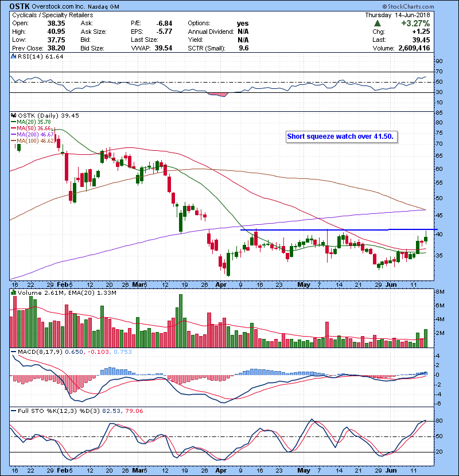Click the MA(50) 36.66 legend entry
Image resolution: width=459 pixels, height=476 pixels.
(34, 128)
